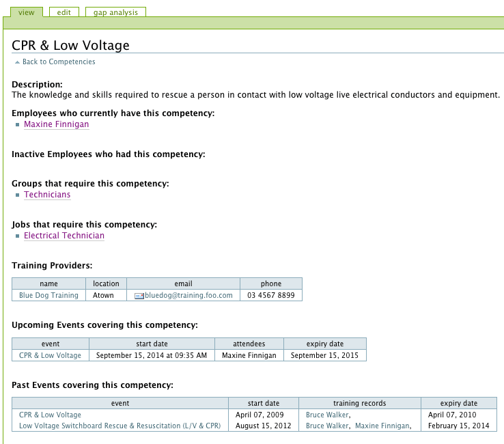Click the phone column header
The image size is (504, 444).
point(271,283)
